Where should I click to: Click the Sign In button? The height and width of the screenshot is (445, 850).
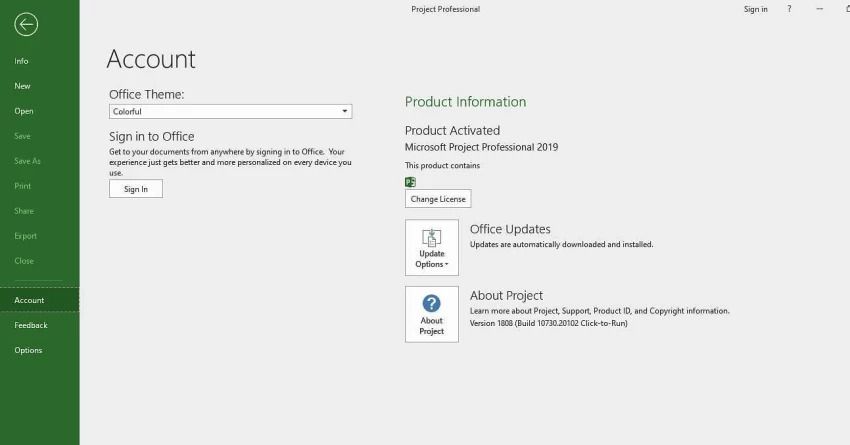pos(136,189)
